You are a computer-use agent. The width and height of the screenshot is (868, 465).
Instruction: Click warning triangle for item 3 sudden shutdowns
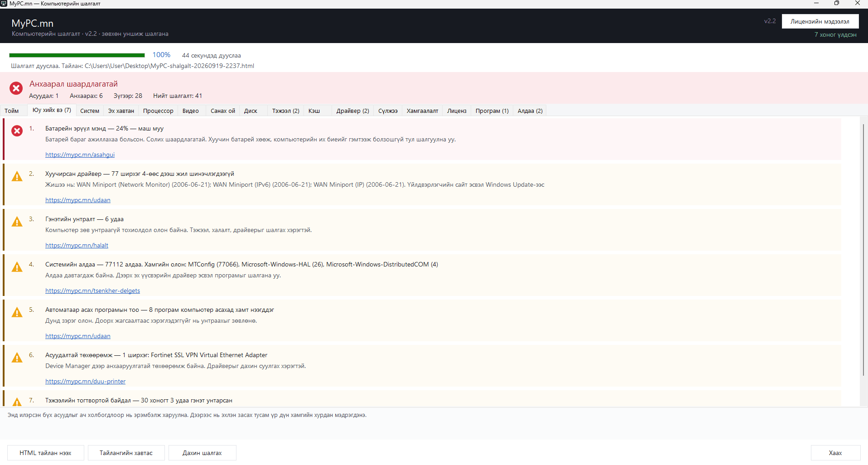tap(17, 222)
